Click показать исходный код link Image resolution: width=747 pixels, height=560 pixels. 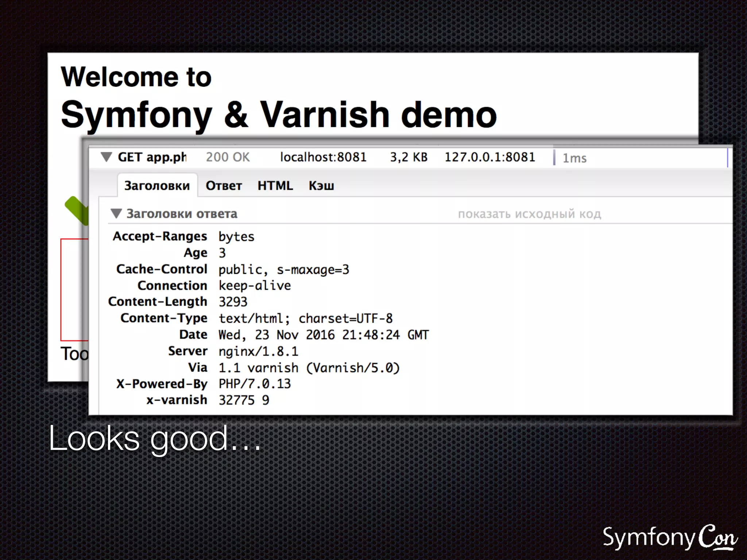pyautogui.click(x=529, y=214)
